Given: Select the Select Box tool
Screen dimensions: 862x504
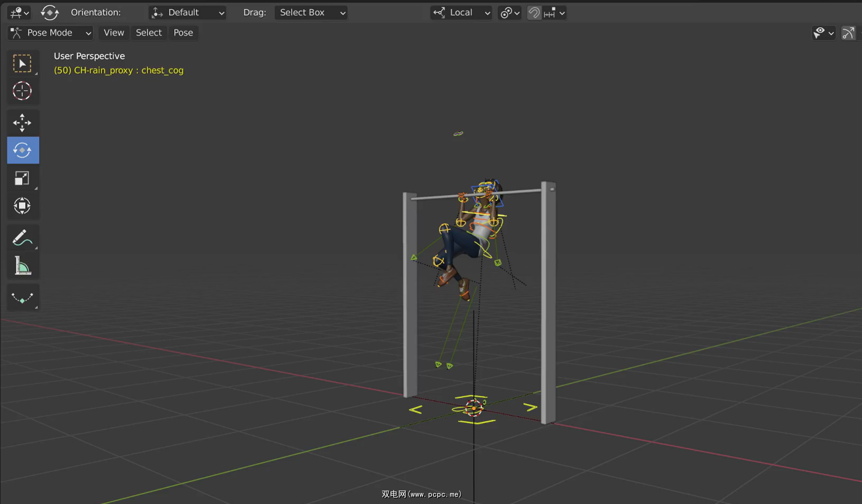Looking at the screenshot, I should click(22, 63).
